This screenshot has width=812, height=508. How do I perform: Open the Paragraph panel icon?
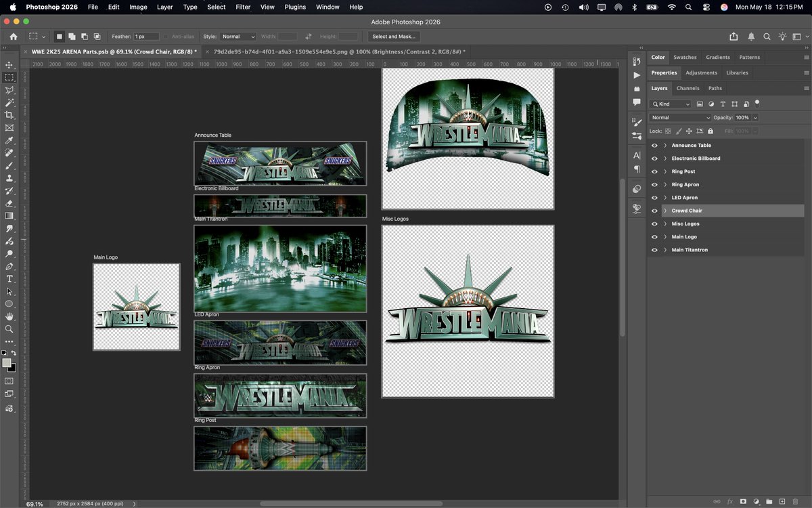(x=637, y=169)
